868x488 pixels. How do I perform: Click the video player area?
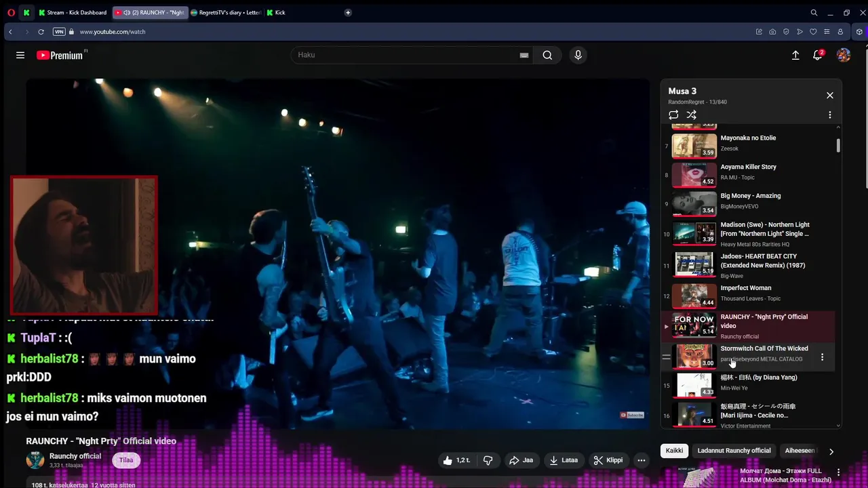(x=338, y=253)
